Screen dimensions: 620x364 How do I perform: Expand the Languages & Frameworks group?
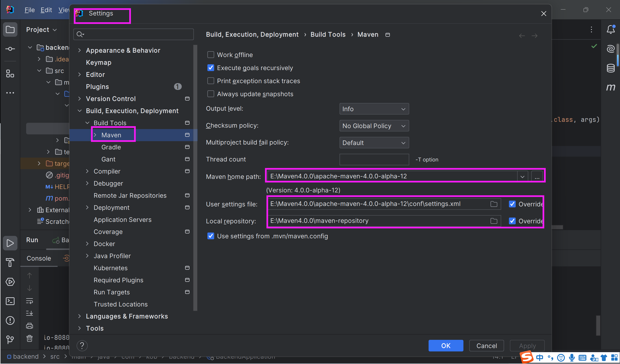[79, 316]
